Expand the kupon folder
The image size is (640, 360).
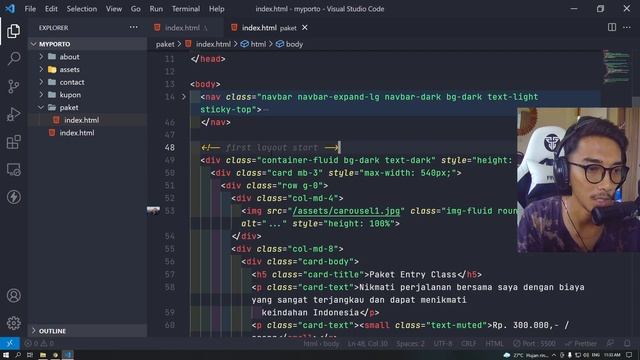pos(41,95)
